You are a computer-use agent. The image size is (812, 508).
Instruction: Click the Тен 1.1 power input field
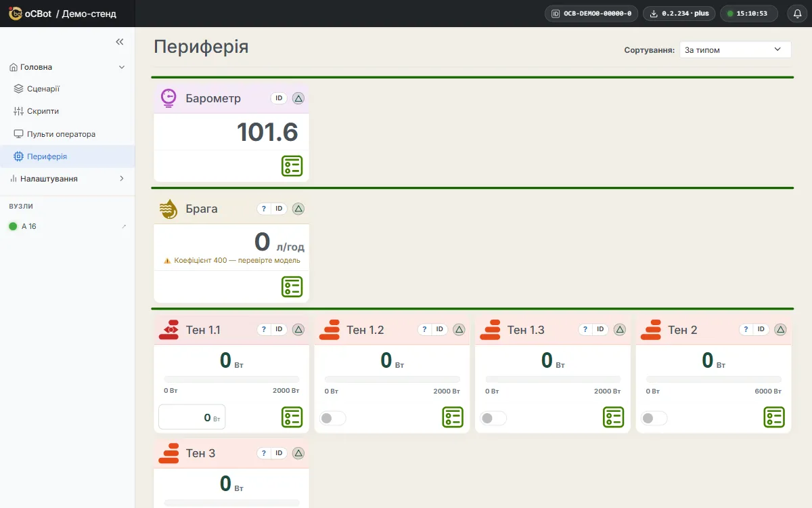pos(192,417)
